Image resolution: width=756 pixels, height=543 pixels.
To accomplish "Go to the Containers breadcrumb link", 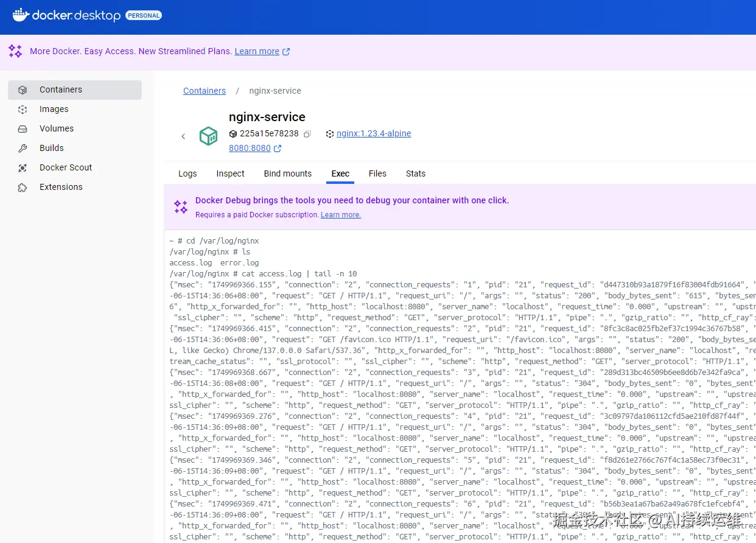I will pyautogui.click(x=205, y=91).
